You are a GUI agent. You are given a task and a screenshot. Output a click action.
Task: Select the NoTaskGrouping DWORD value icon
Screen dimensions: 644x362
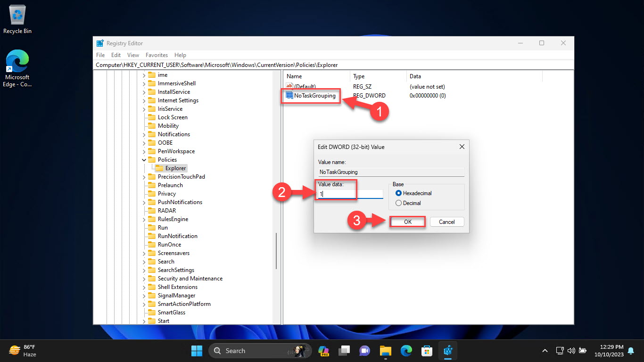click(289, 95)
